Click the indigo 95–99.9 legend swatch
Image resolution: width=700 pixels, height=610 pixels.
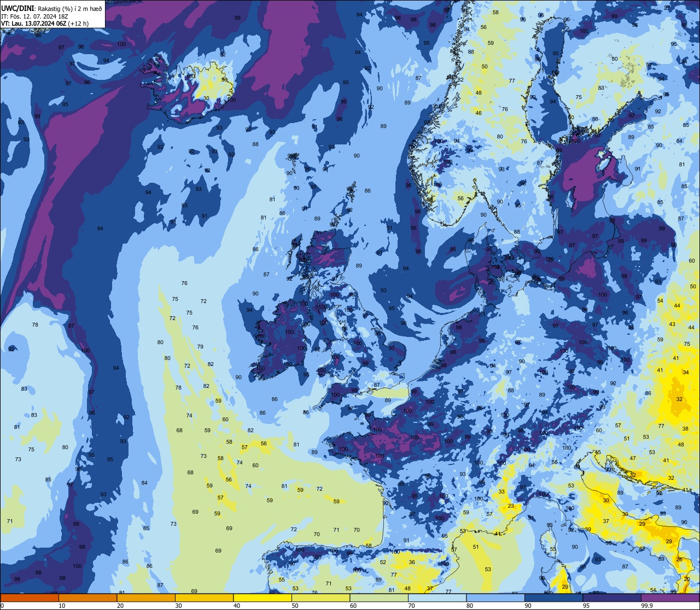point(612,597)
